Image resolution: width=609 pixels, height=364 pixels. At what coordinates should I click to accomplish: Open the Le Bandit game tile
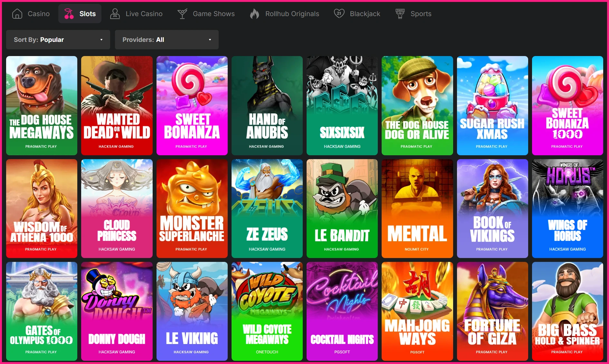point(342,208)
